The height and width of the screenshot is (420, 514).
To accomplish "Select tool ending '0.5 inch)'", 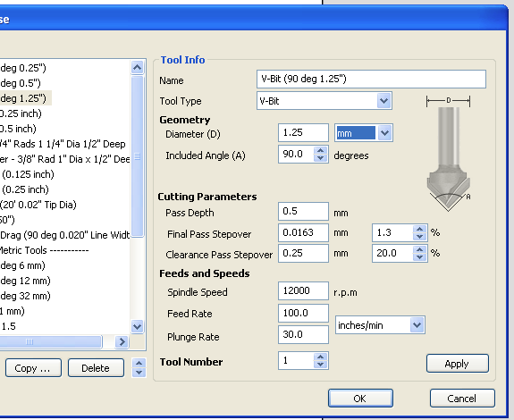I will (x=18, y=129).
